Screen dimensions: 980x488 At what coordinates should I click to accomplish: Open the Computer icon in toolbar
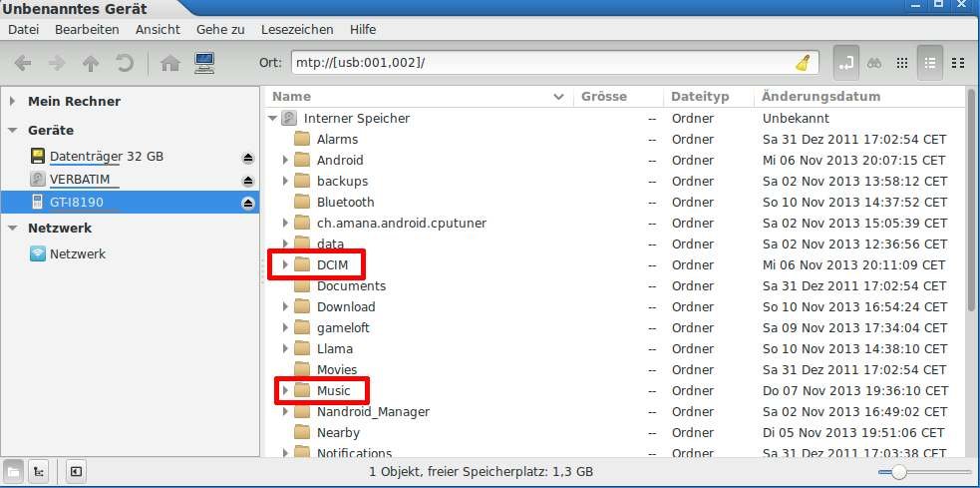tap(204, 63)
